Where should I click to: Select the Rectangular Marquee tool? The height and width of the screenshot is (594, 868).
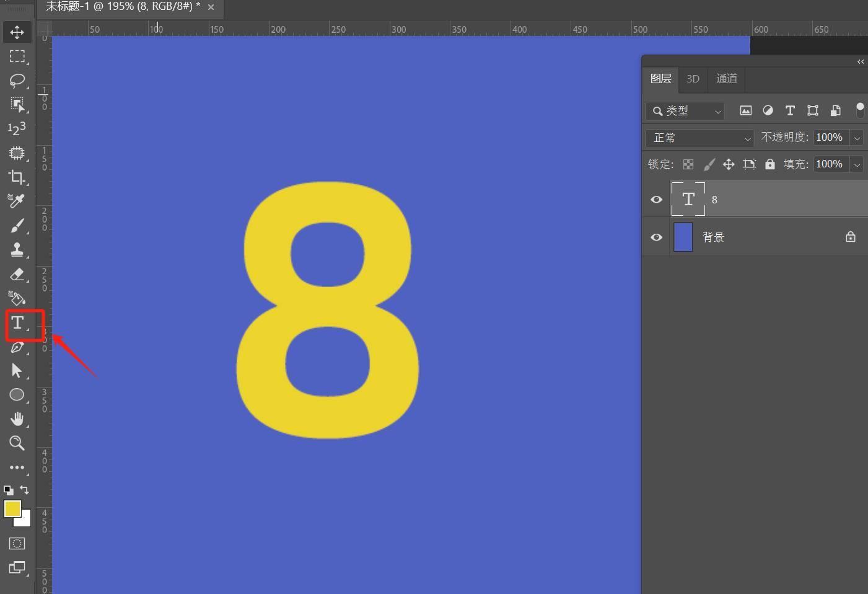click(x=17, y=56)
